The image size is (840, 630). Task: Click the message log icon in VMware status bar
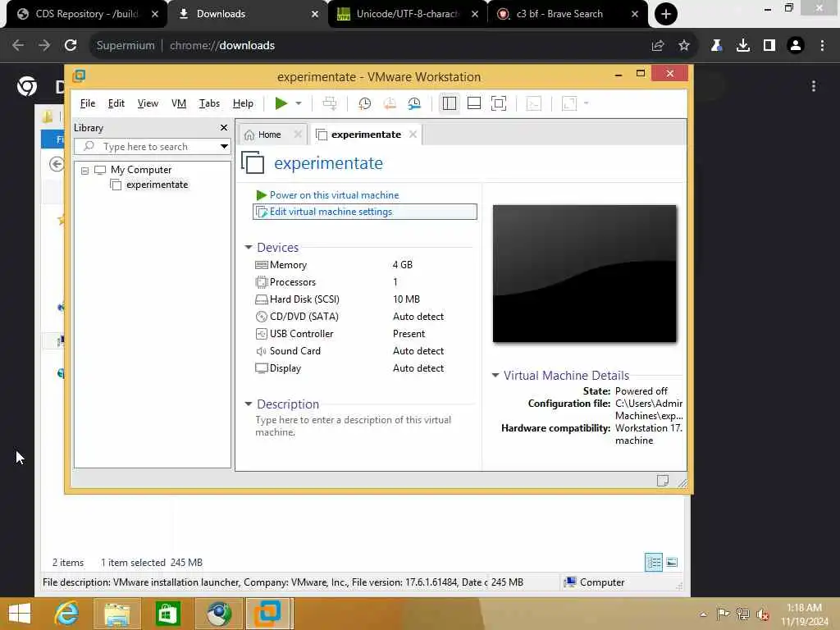click(663, 481)
